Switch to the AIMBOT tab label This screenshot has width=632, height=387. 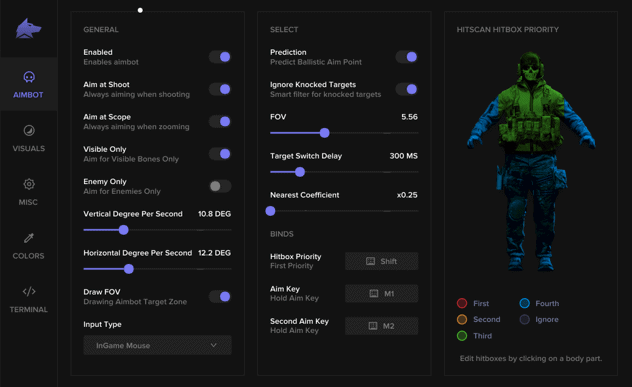(28, 95)
